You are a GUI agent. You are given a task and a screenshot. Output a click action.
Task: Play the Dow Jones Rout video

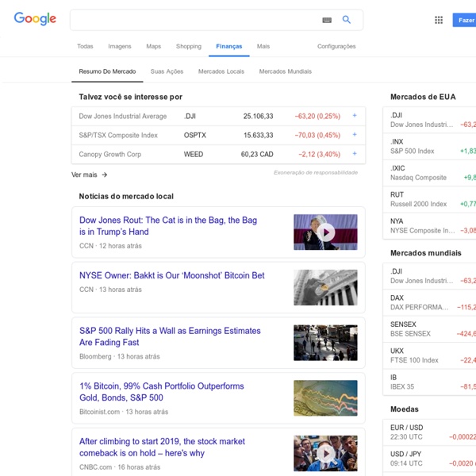click(x=326, y=232)
